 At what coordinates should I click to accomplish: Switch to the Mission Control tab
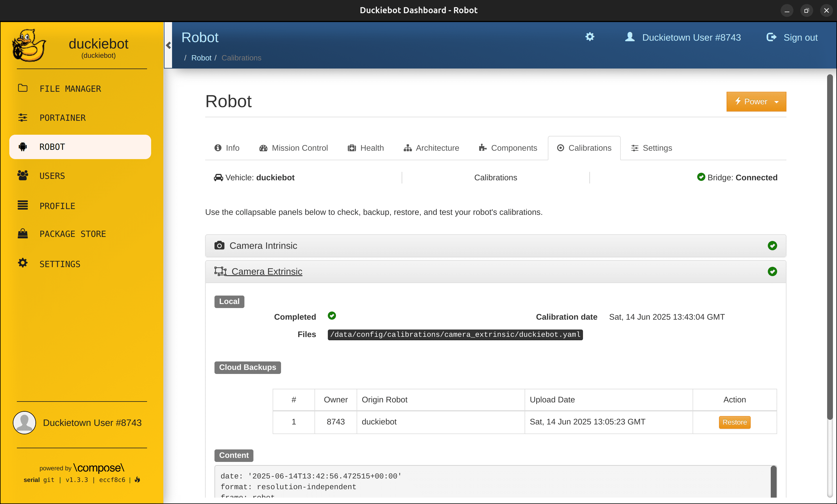[x=294, y=148]
